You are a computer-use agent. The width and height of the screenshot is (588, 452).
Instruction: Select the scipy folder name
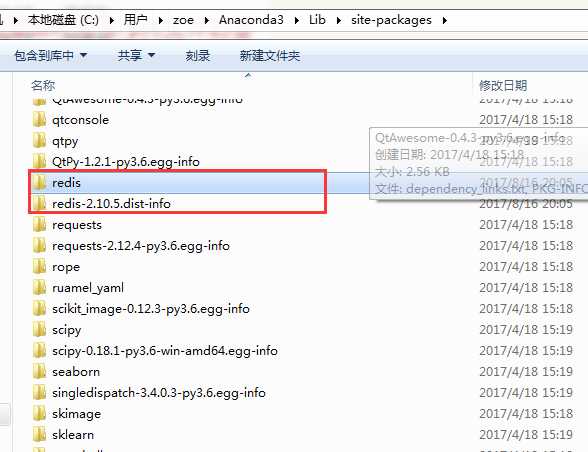coord(67,330)
